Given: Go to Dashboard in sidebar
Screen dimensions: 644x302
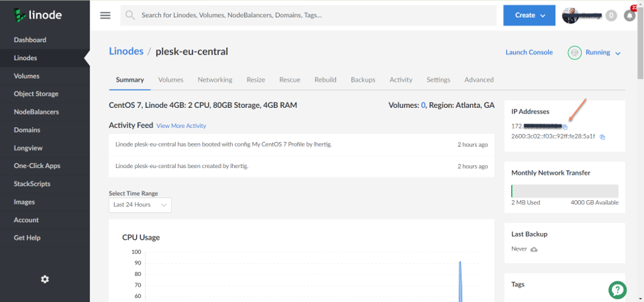Looking at the screenshot, I should 44,40.
